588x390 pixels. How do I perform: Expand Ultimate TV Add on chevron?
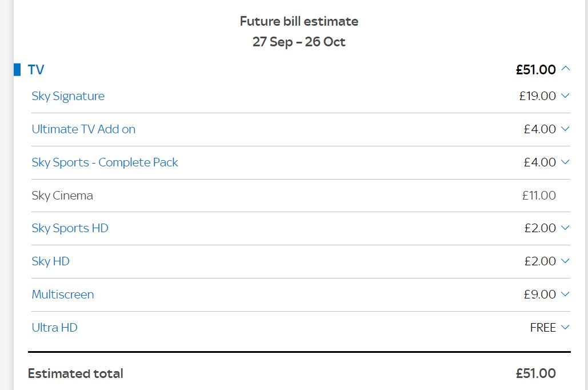point(565,129)
